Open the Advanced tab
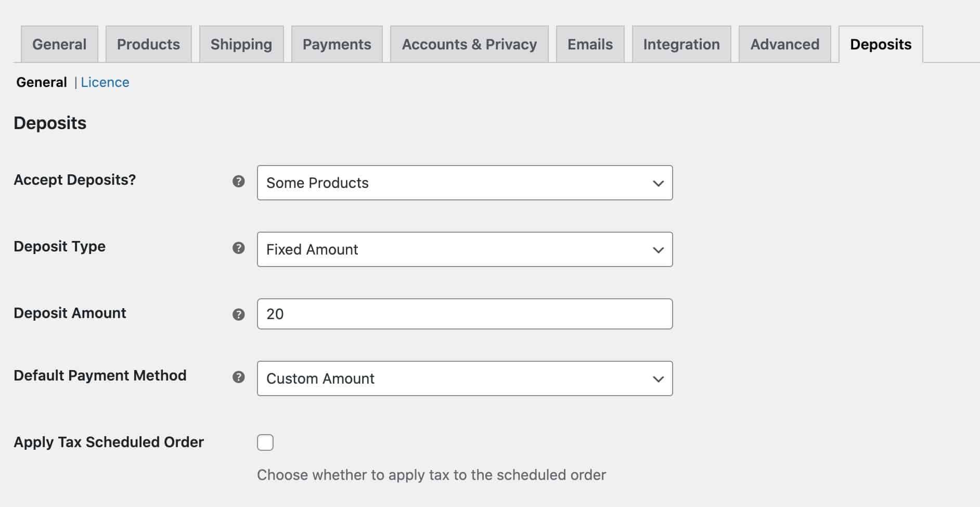The image size is (980, 507). tap(784, 44)
